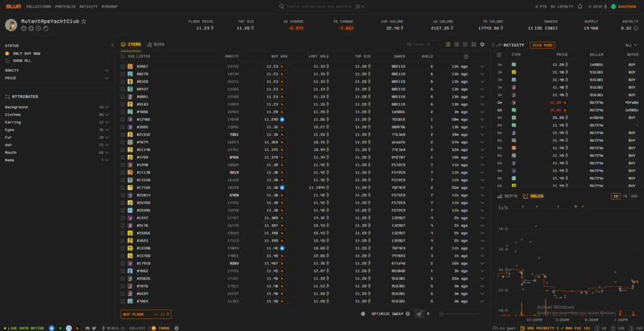Click the Buy Floor button
644x331 pixels.
tap(146, 314)
